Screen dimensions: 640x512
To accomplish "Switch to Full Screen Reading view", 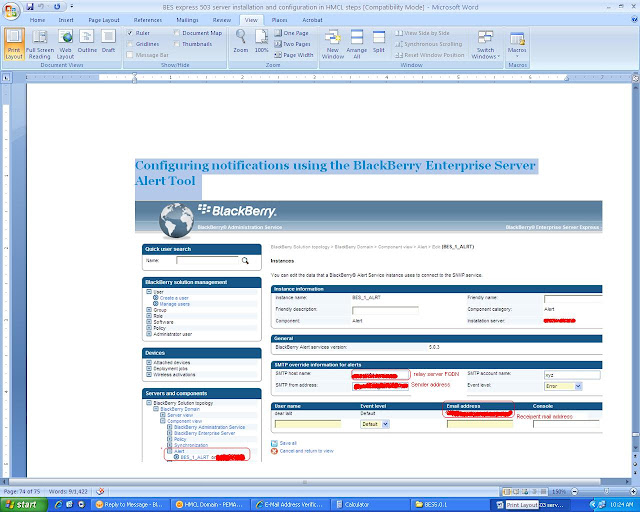I will tap(40, 45).
